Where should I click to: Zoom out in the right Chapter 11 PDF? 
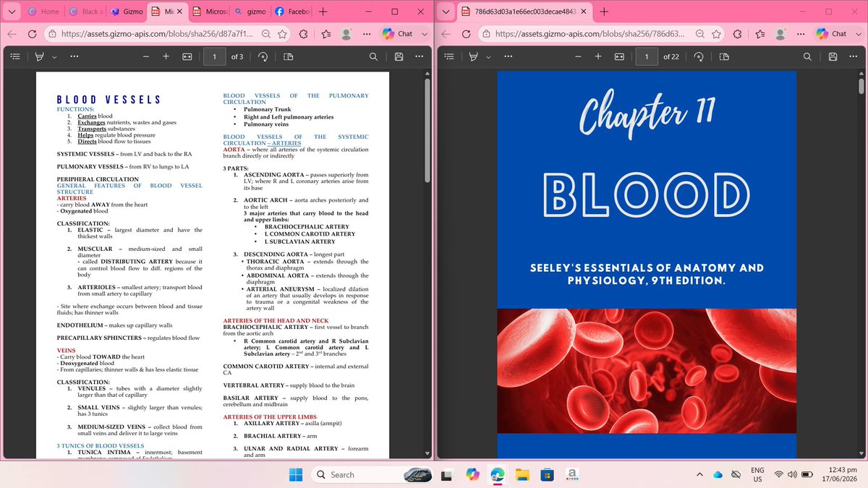click(579, 56)
